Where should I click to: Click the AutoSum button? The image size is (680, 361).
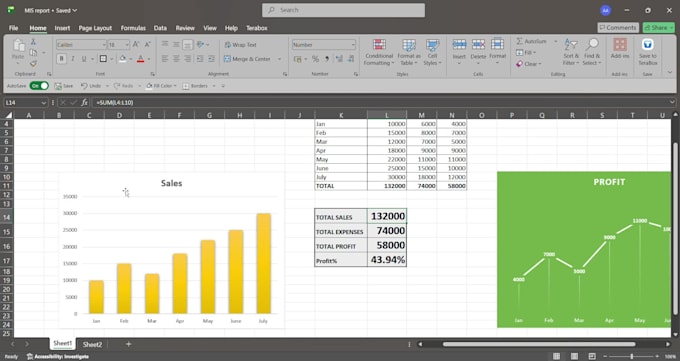pos(532,41)
